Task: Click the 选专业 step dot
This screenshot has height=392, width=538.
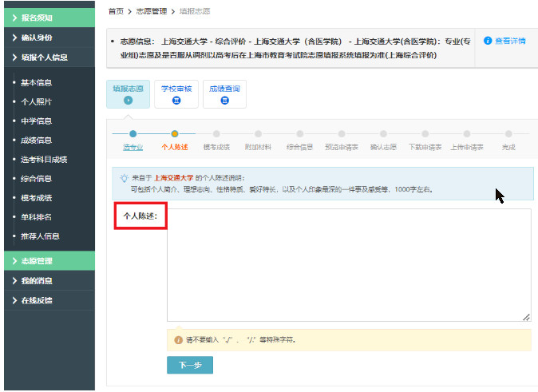Action: pos(133,133)
